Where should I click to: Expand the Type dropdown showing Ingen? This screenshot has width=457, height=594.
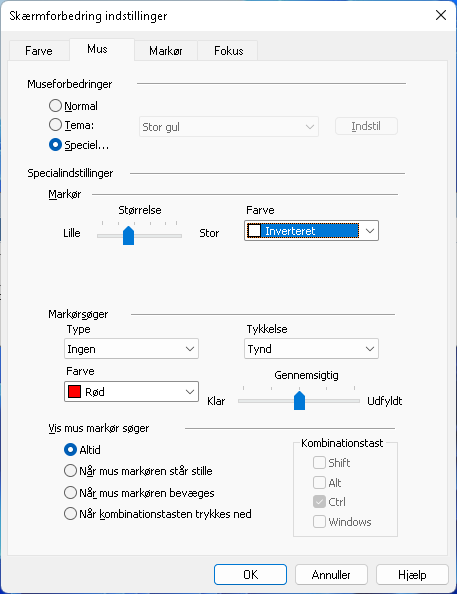(131, 349)
